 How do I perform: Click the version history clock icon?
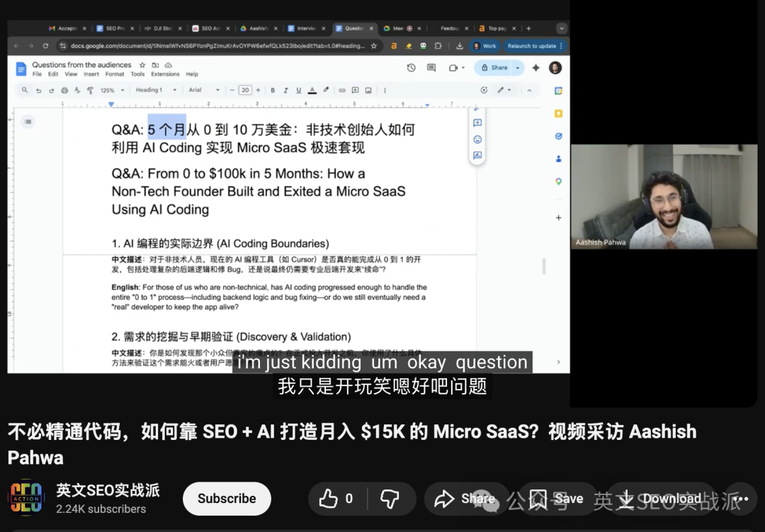coord(412,68)
